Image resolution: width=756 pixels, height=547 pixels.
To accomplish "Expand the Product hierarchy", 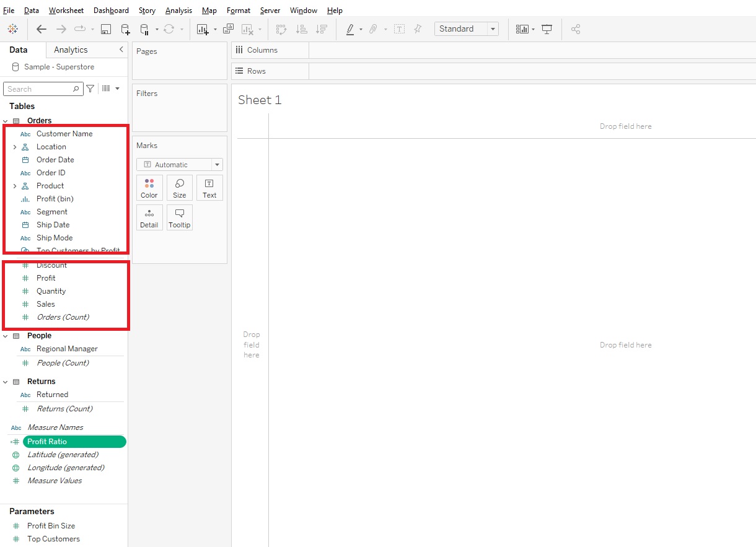I will tap(14, 186).
